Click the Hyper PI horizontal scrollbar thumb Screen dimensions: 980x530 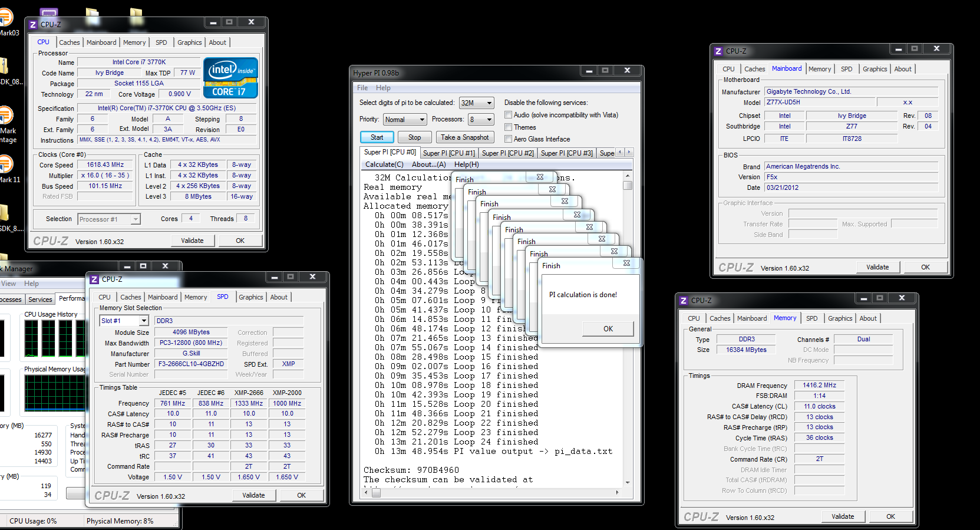(376, 493)
